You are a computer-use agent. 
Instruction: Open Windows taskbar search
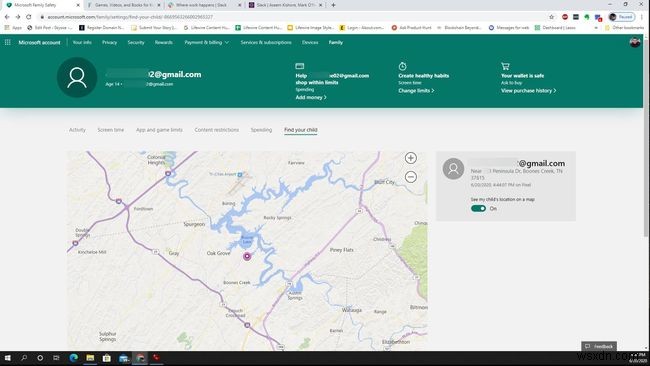[24, 358]
